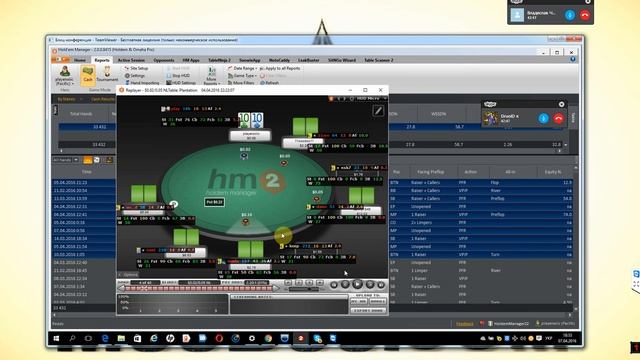This screenshot has width=640, height=360.
Task: Open Windows taskbar search
Action: tap(72, 338)
